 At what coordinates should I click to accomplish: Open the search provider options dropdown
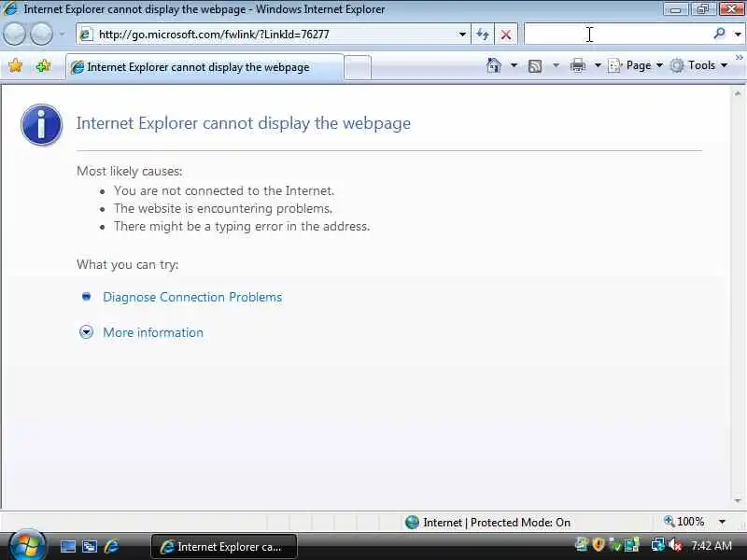tap(738, 35)
